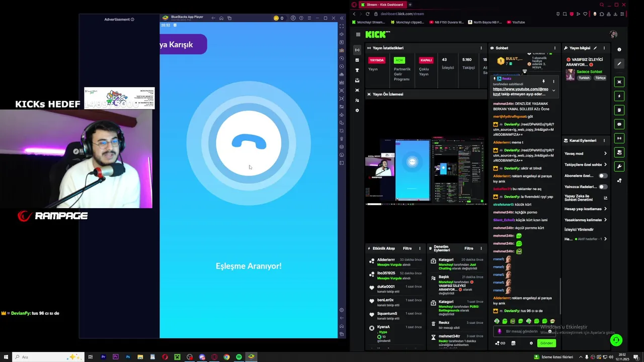The height and width of the screenshot is (362, 644).
Task: Open the shop icon below the chat input
Action: (x=513, y=343)
